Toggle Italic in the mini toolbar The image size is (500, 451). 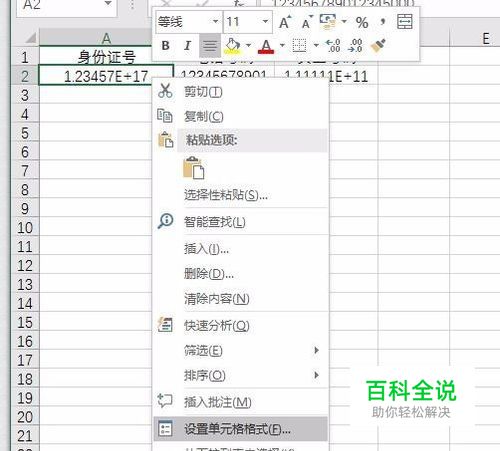tap(187, 46)
